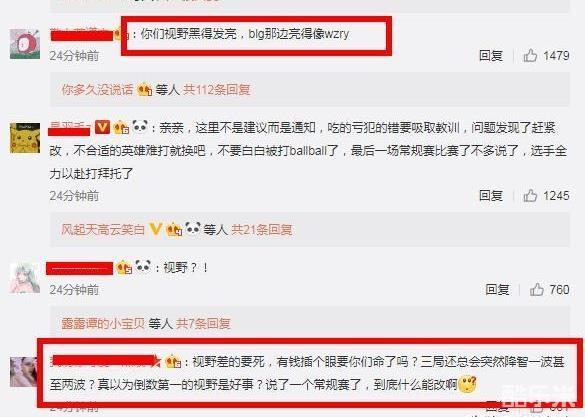Image resolution: width=585 pixels, height=417 pixels.
Task: Expand 共7条回复 reply thread
Action: coord(203,323)
